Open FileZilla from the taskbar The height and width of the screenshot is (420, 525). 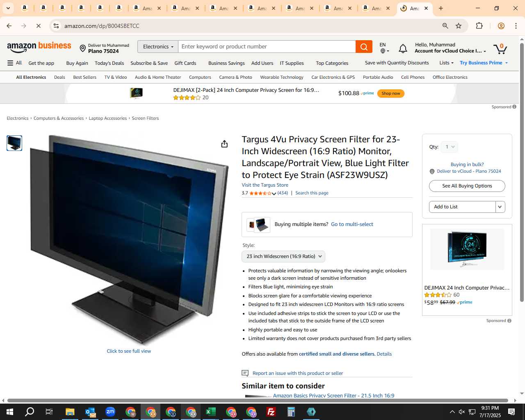(271, 412)
